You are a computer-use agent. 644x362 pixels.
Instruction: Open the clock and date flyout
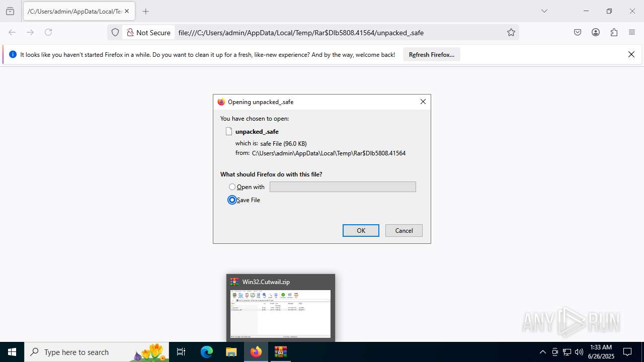[601, 352]
